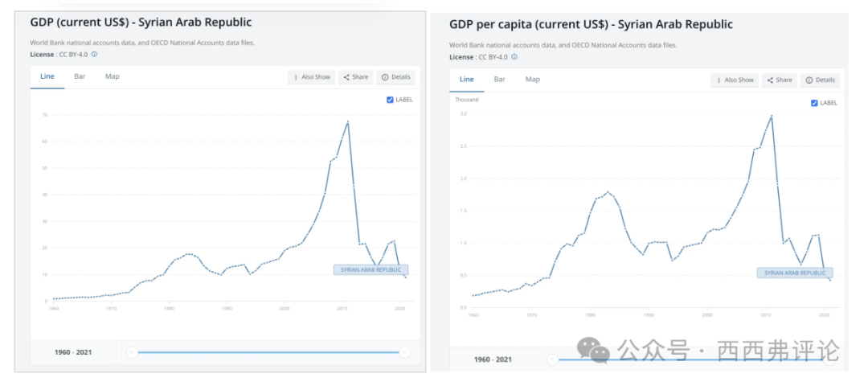Click the Syrian Arab Republic label on per capita chart
This screenshot has height=386, width=868.
click(795, 273)
